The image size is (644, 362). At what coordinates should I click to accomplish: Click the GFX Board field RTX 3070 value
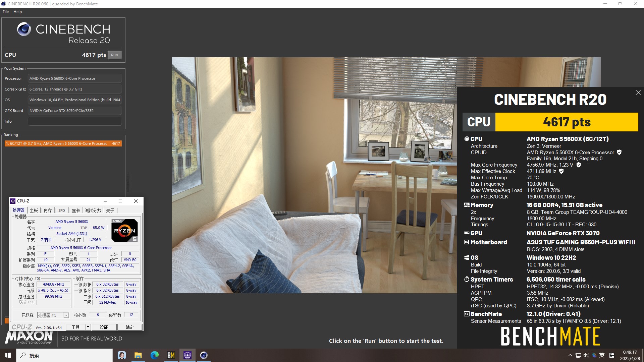[x=74, y=111]
